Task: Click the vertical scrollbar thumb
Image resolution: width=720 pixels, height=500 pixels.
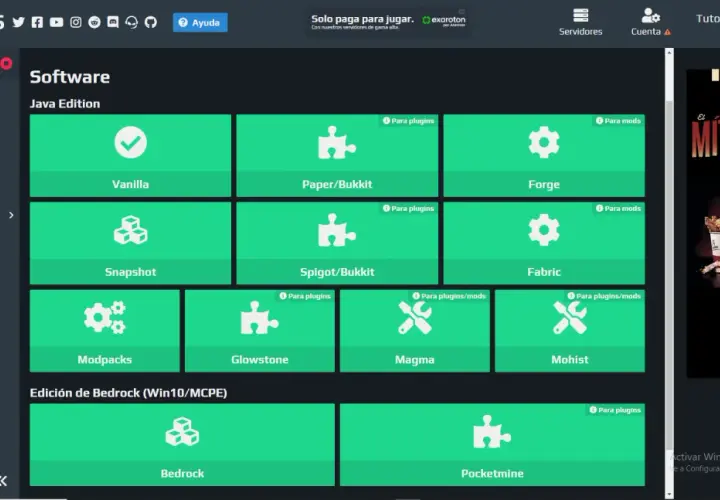Action: 669,275
